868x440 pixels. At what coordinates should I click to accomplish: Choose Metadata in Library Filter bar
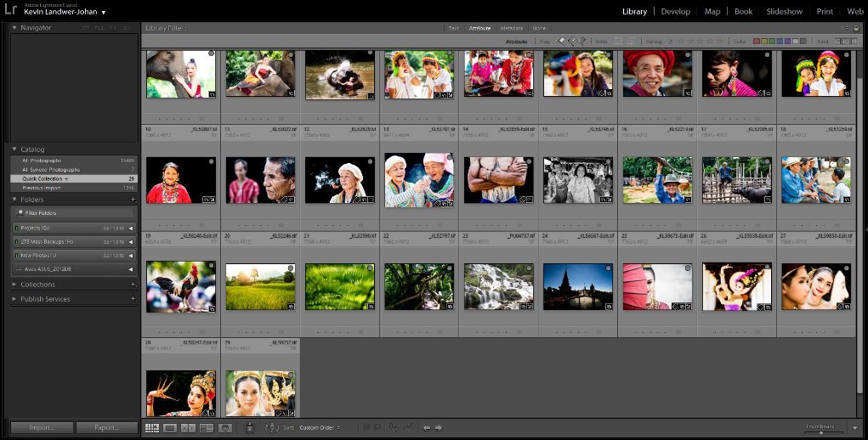(x=512, y=28)
